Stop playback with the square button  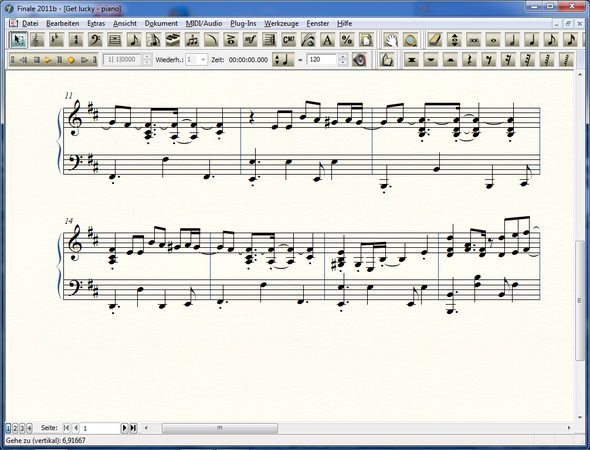coord(36,59)
